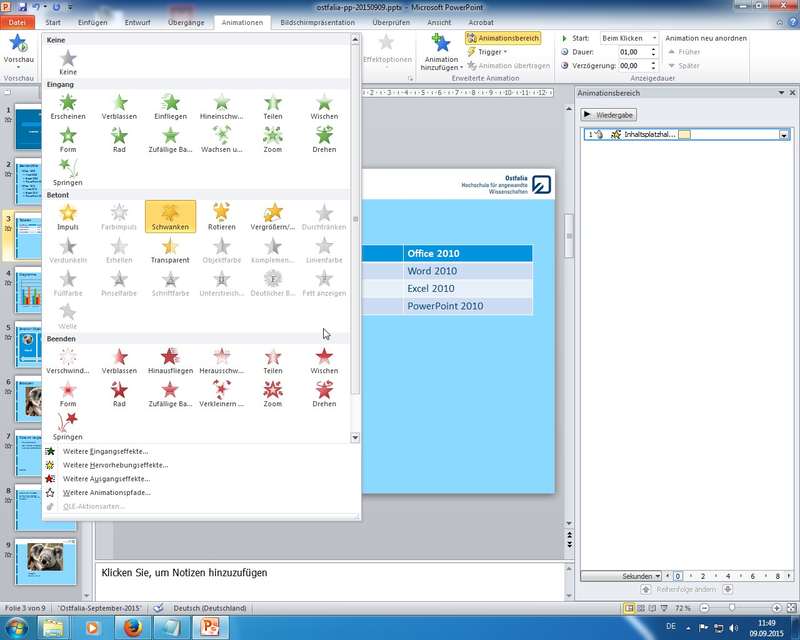Open Weitere Eingangseffekte menu entry

[x=105, y=451]
